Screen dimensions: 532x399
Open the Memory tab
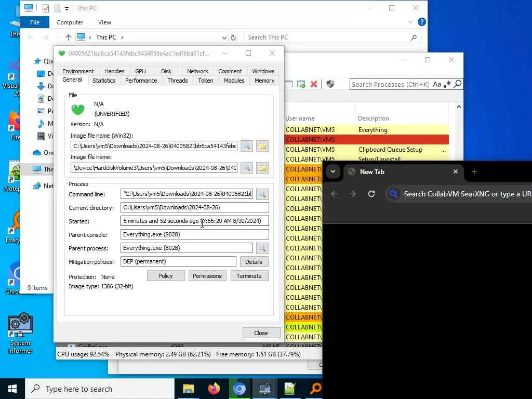(264, 81)
